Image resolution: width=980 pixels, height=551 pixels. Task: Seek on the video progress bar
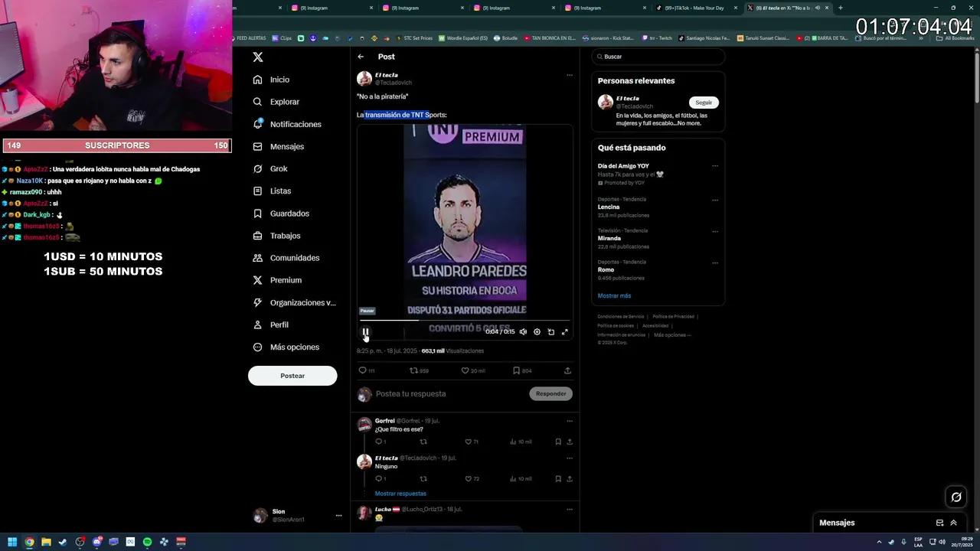465,321
